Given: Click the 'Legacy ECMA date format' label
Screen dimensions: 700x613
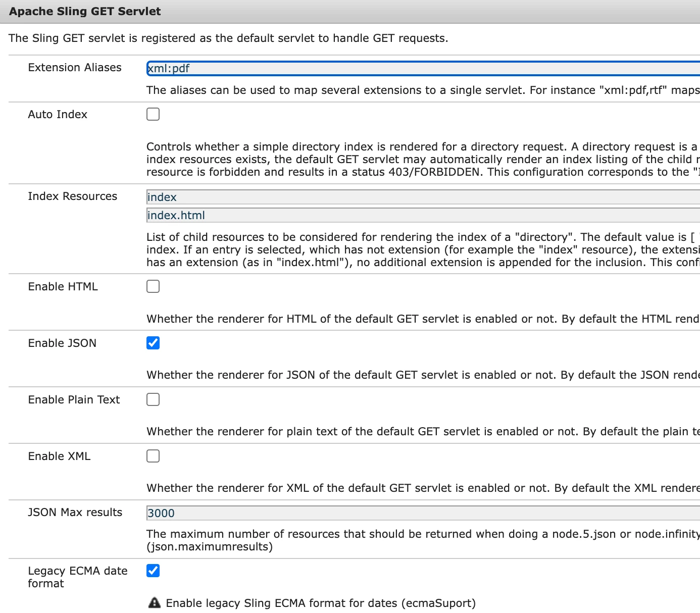Looking at the screenshot, I should 78,577.
